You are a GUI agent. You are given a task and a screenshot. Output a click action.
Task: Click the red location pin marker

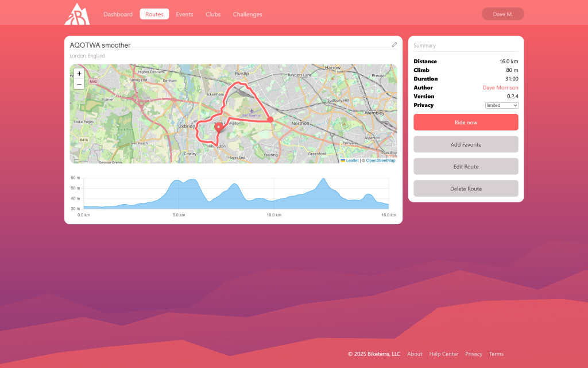[218, 128]
